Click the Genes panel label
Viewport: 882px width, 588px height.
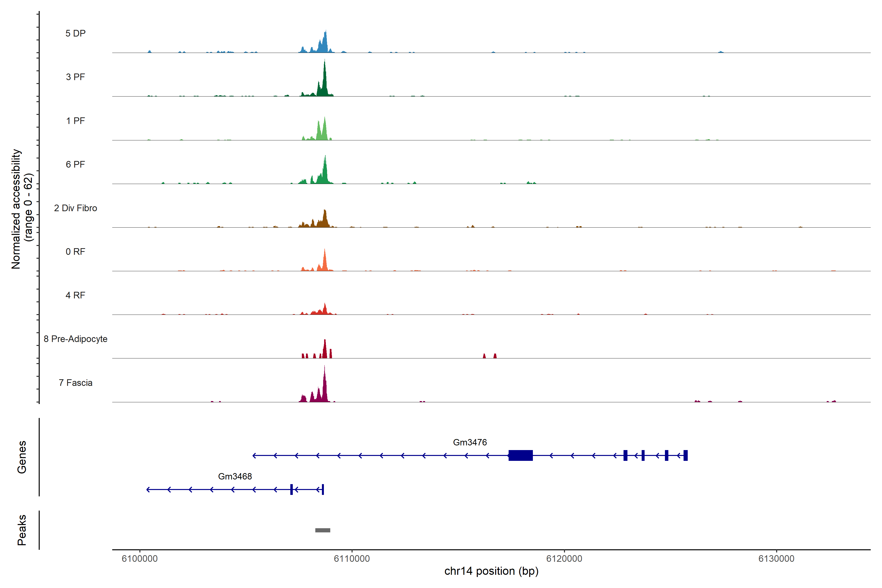coord(22,457)
